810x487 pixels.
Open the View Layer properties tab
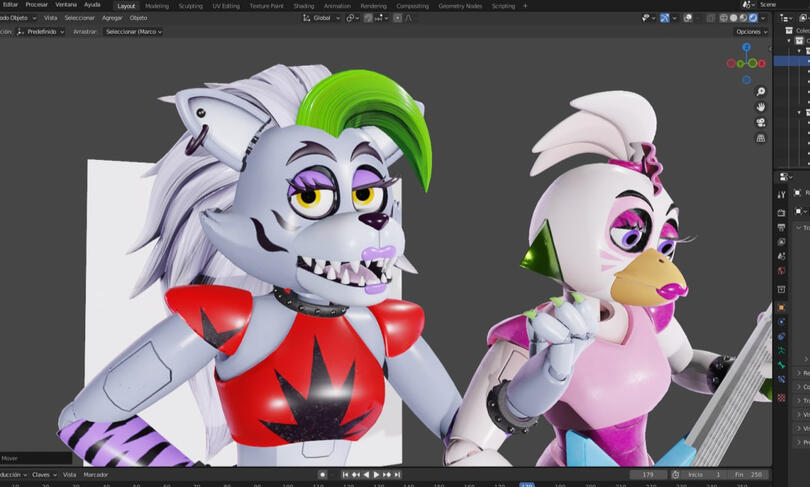(781, 242)
